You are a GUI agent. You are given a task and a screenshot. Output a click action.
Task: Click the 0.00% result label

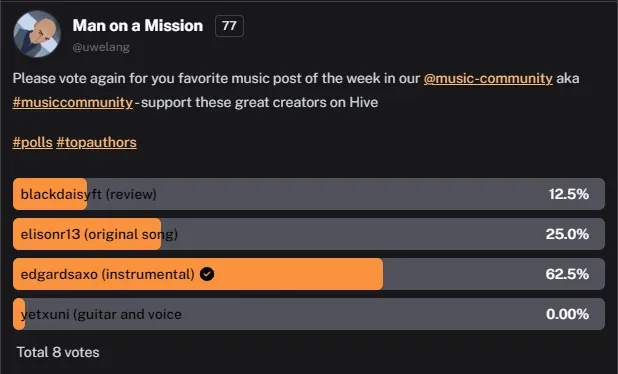click(x=568, y=314)
